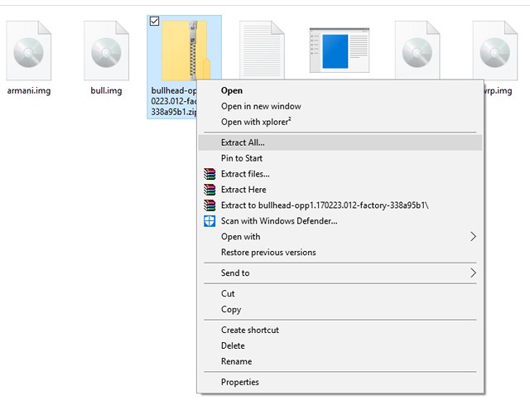Viewport: 530px width, 420px height.
Task: Choose Open in new window
Action: 261,106
